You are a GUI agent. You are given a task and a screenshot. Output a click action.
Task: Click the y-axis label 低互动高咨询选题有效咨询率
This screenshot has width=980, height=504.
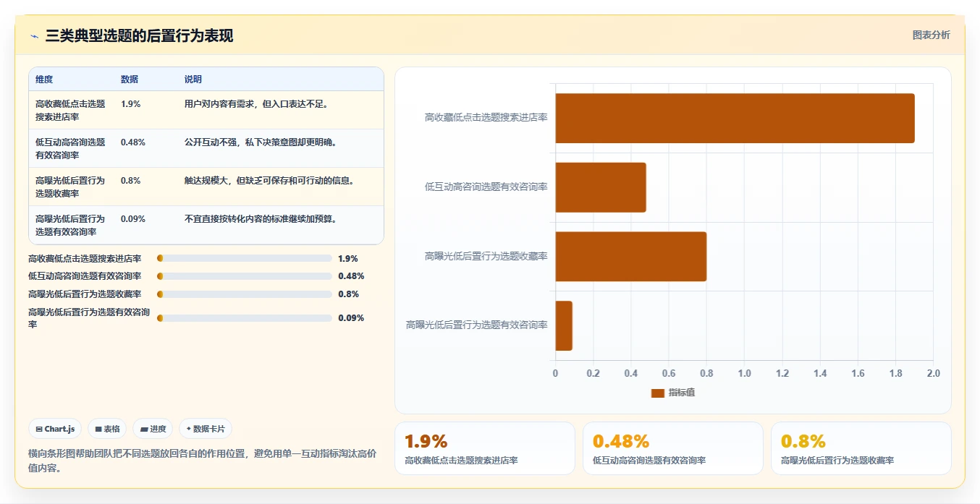click(x=486, y=187)
